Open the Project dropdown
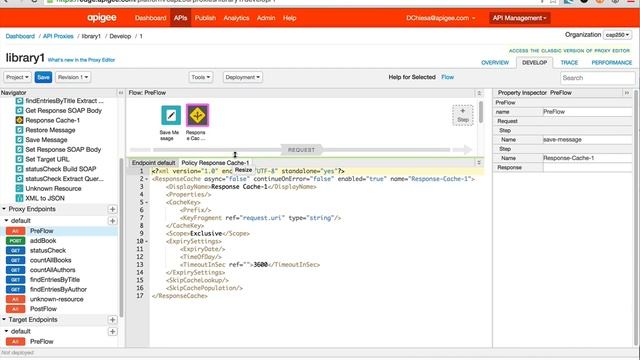 click(x=18, y=77)
